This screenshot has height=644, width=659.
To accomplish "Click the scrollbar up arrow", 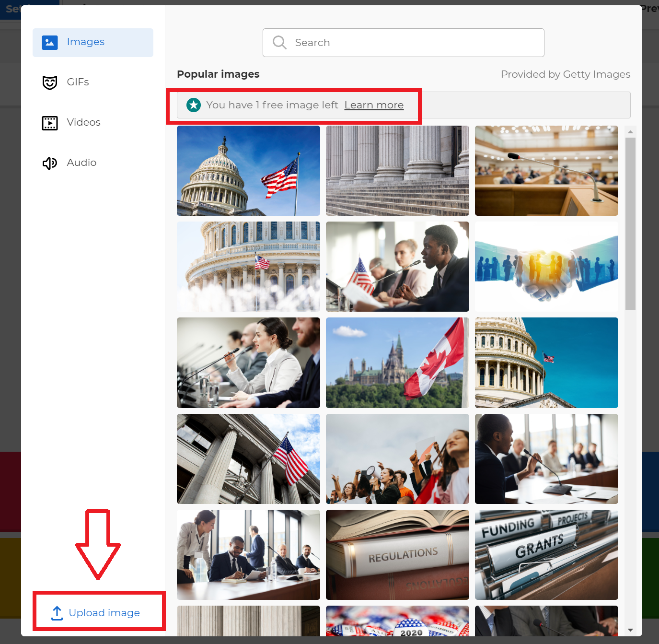I will (630, 131).
